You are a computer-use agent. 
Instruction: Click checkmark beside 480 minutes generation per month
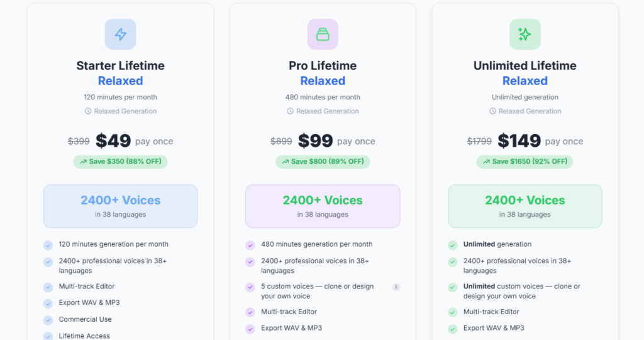250,245
